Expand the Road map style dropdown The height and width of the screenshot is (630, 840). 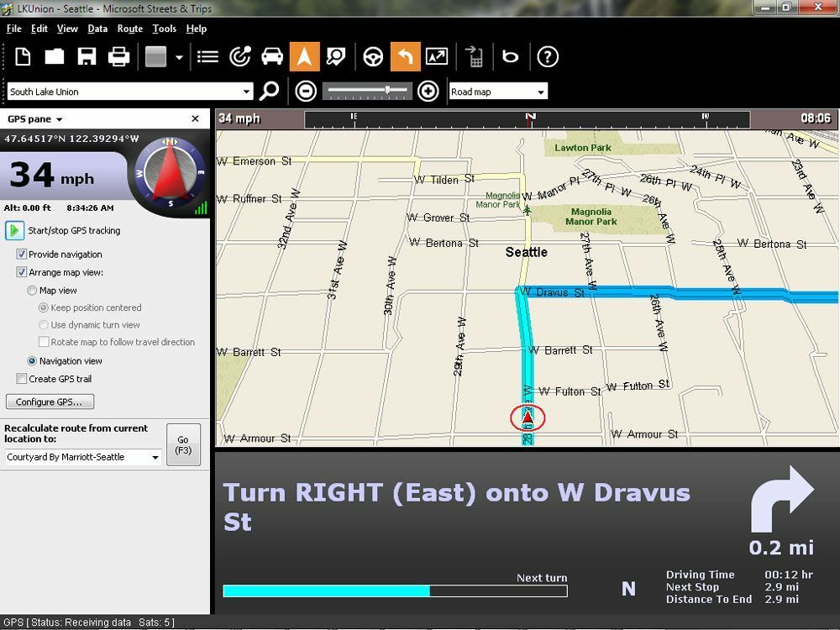[x=541, y=92]
